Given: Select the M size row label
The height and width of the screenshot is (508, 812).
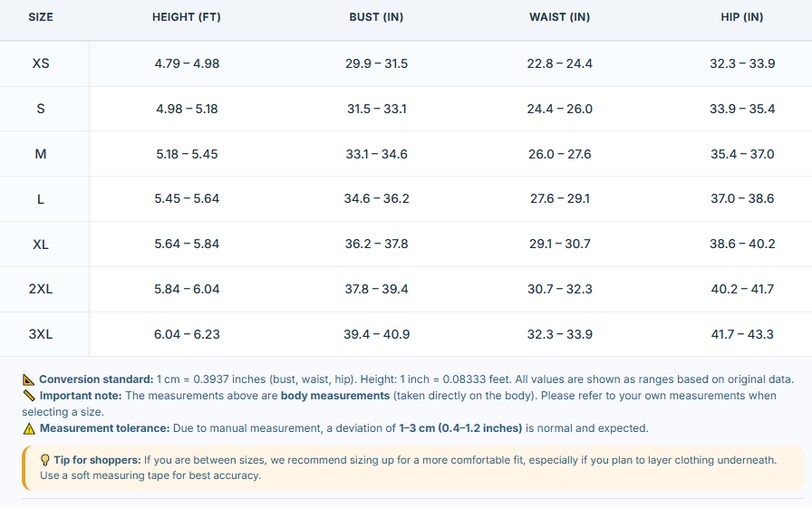Looking at the screenshot, I should click(x=41, y=154).
